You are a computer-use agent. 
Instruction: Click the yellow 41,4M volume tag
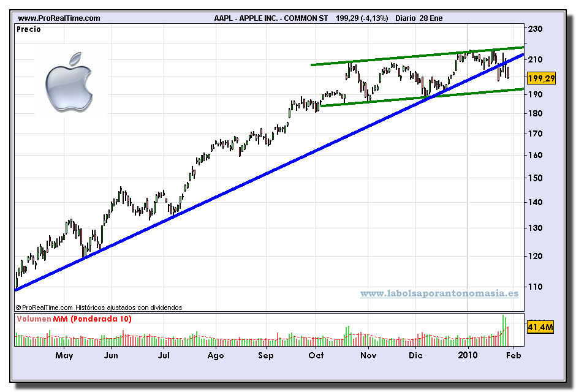pos(540,326)
